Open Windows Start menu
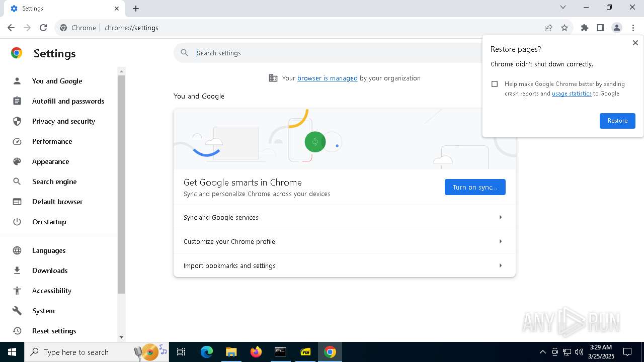Viewport: 644px width, 362px height. tap(12, 352)
